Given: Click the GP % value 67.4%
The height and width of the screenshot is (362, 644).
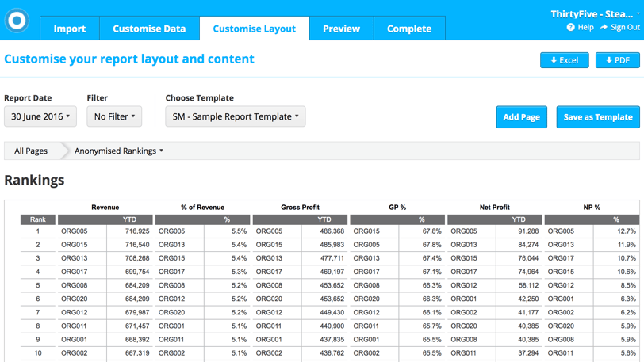Looking at the screenshot, I should click(x=431, y=258).
